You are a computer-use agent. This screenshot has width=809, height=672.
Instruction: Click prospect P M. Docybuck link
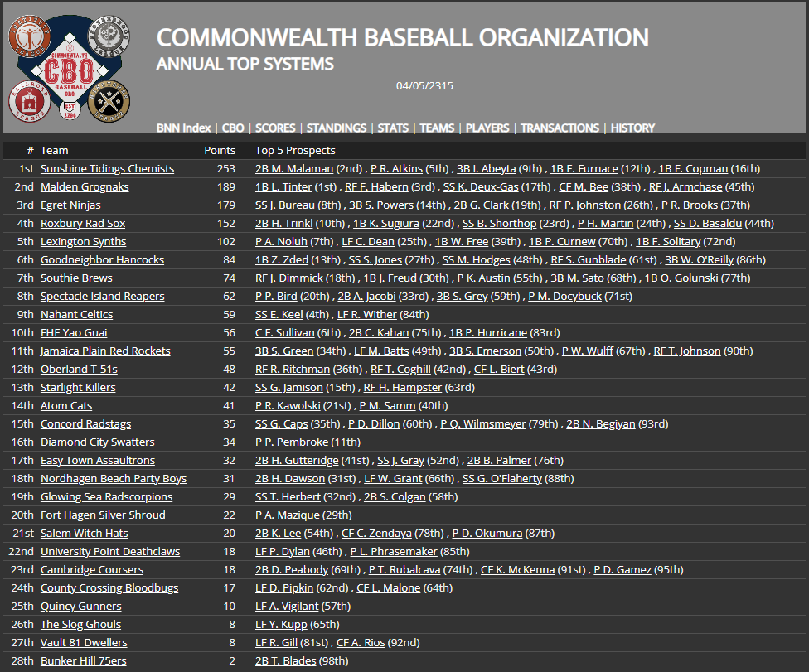(x=564, y=296)
